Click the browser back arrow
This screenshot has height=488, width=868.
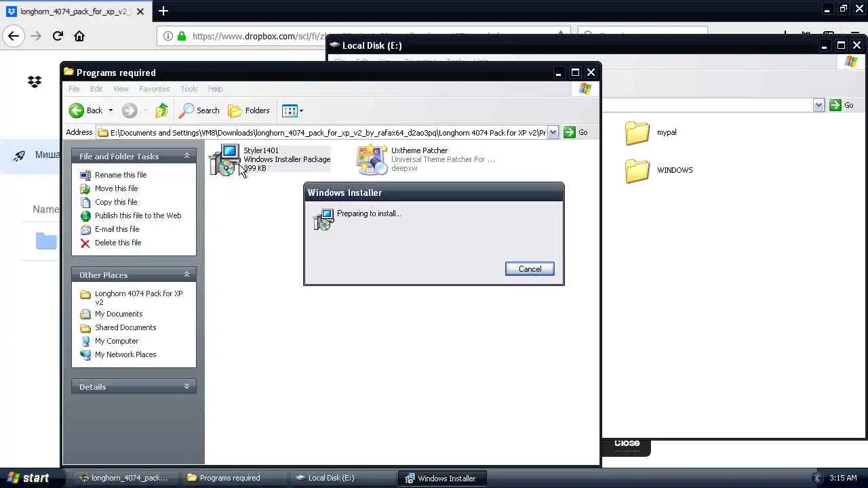coord(14,36)
